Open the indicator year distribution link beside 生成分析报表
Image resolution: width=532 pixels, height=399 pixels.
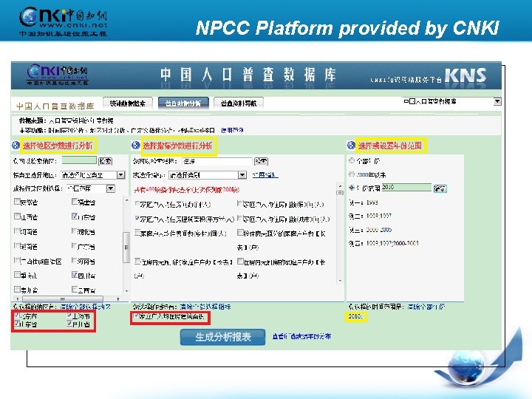(x=301, y=336)
